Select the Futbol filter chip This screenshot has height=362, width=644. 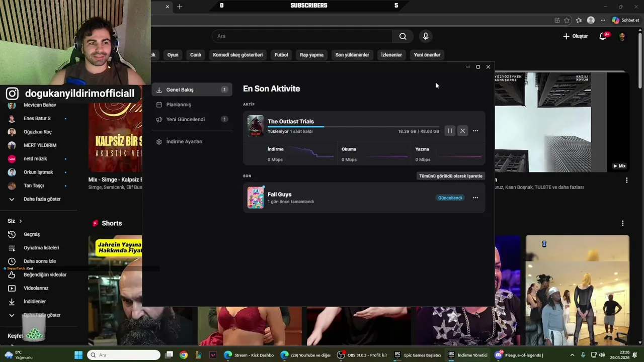click(281, 55)
